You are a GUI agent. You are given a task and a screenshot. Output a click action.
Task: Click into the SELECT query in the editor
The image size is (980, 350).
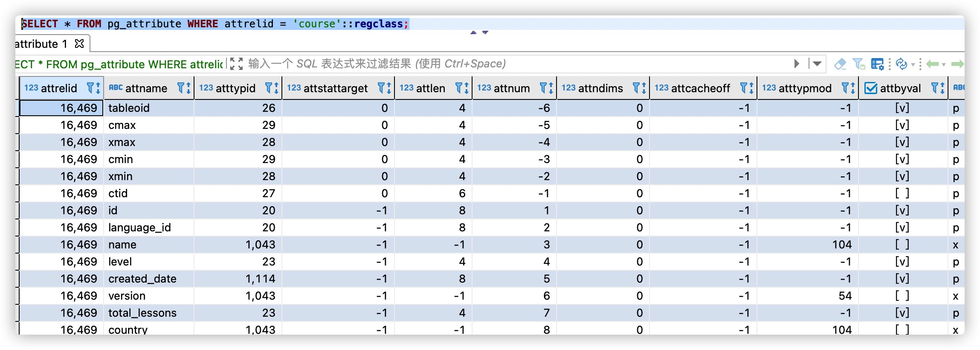tap(215, 24)
